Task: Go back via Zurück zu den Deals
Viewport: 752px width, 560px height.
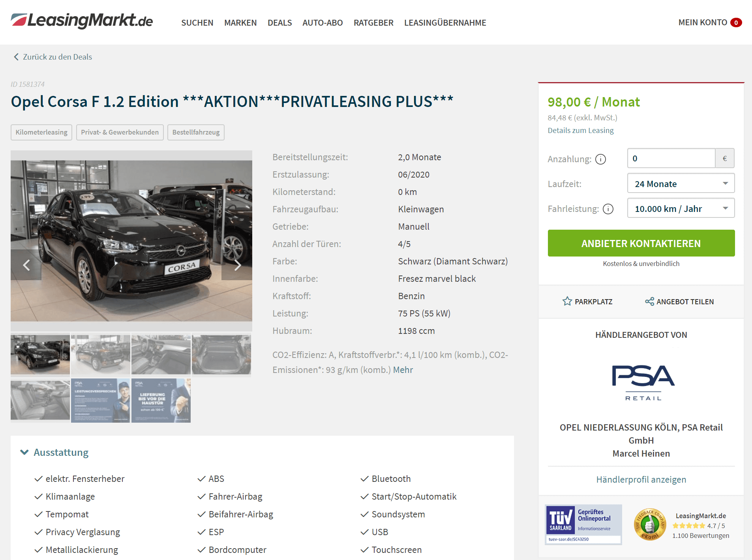Action: tap(53, 57)
